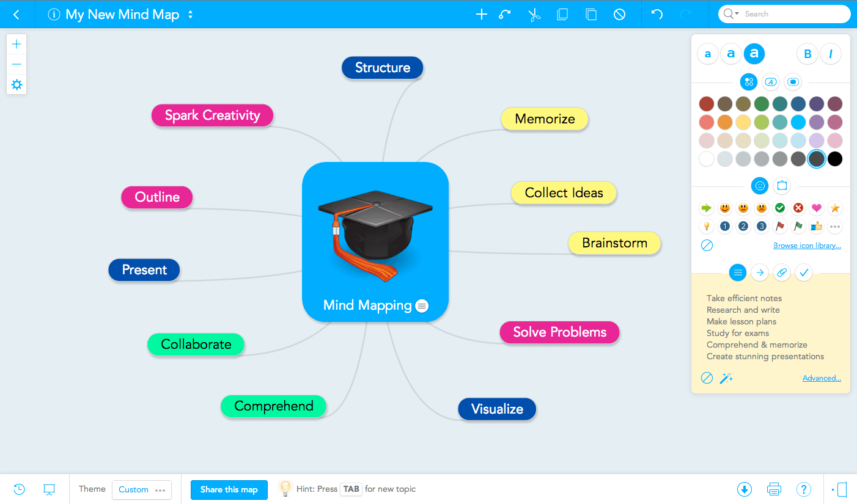This screenshot has width=857, height=504.
Task: Open the history clock icon
Action: [x=20, y=489]
